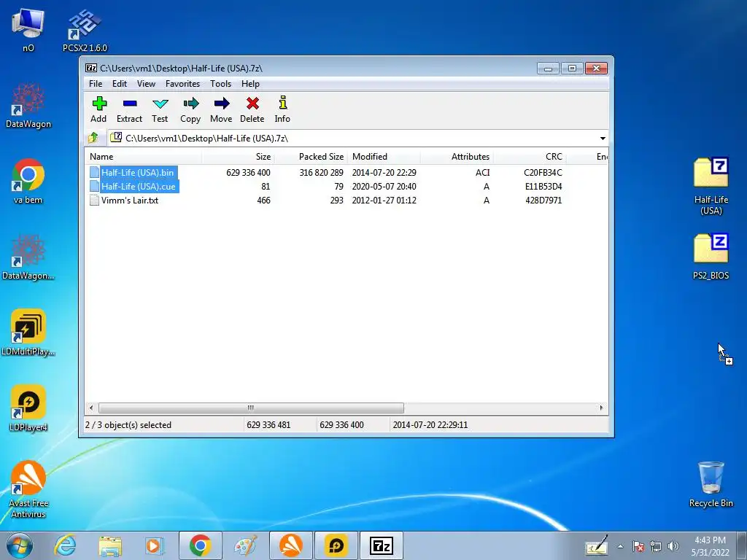Sort by the Name column header
This screenshot has width=747, height=560.
point(143,157)
